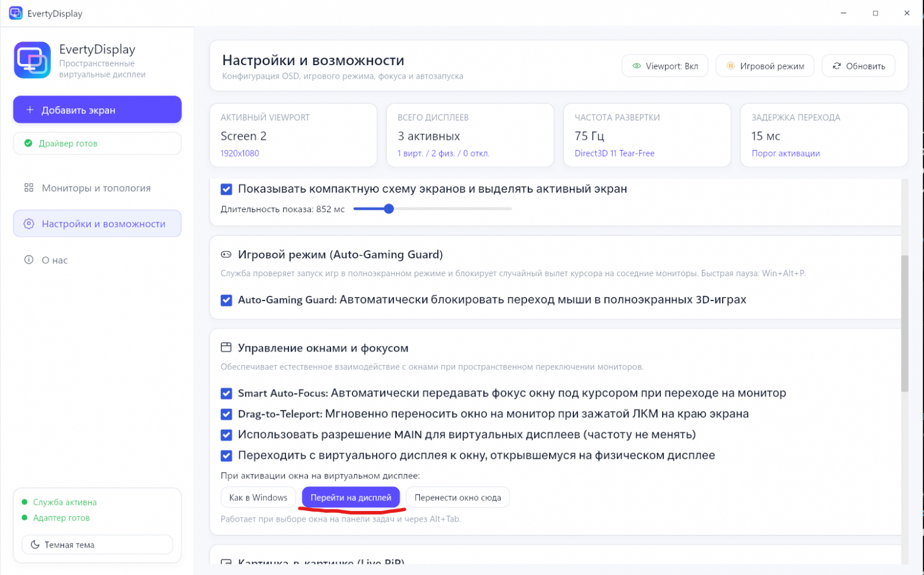Click the Адаптер готов status text
The height and width of the screenshot is (575, 924).
click(62, 517)
